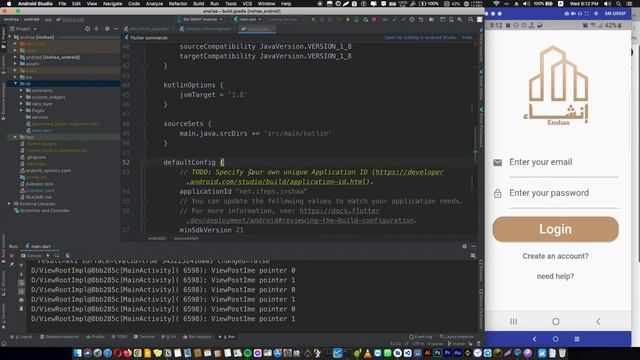
Task: Click the Flutter commands label
Action: pos(149,38)
